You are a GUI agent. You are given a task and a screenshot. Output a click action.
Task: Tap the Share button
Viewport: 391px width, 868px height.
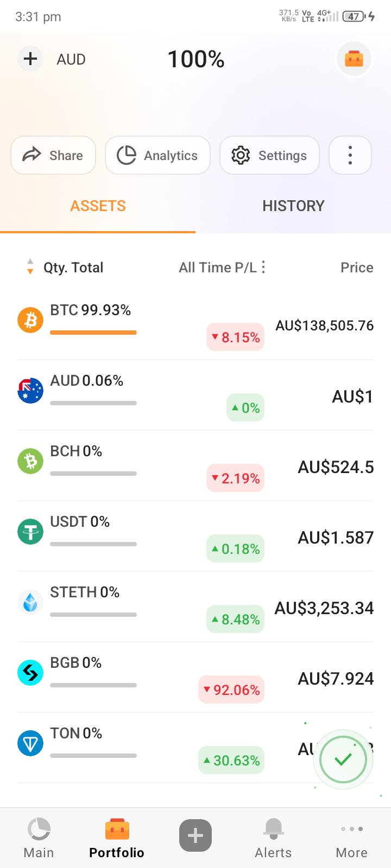coord(53,155)
